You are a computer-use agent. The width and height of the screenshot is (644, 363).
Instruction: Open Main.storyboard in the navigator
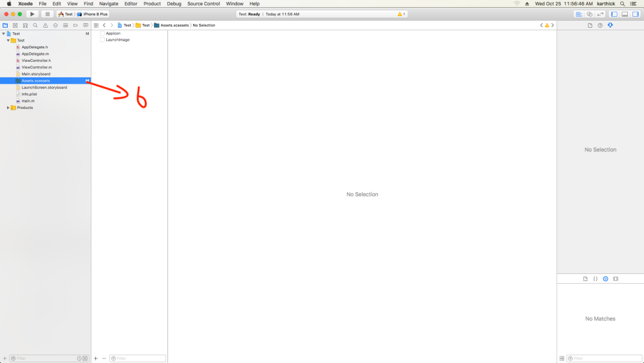point(35,74)
